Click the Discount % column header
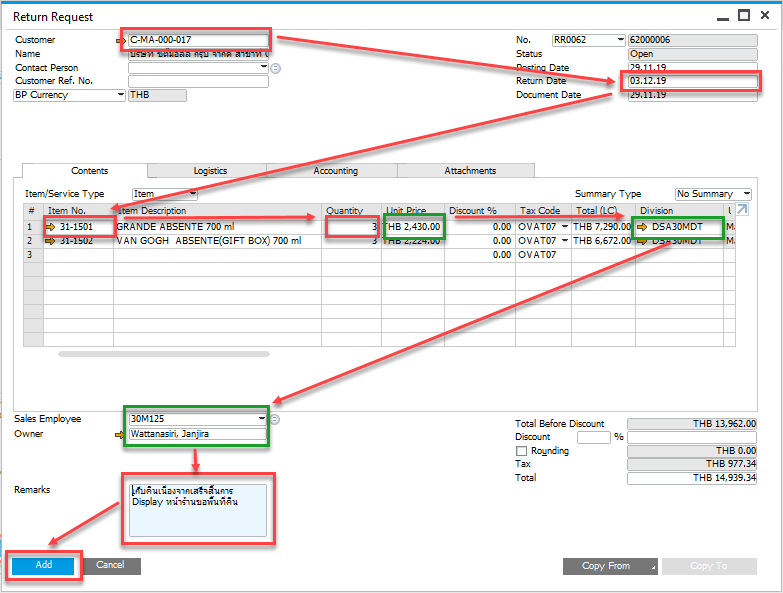 [x=479, y=211]
